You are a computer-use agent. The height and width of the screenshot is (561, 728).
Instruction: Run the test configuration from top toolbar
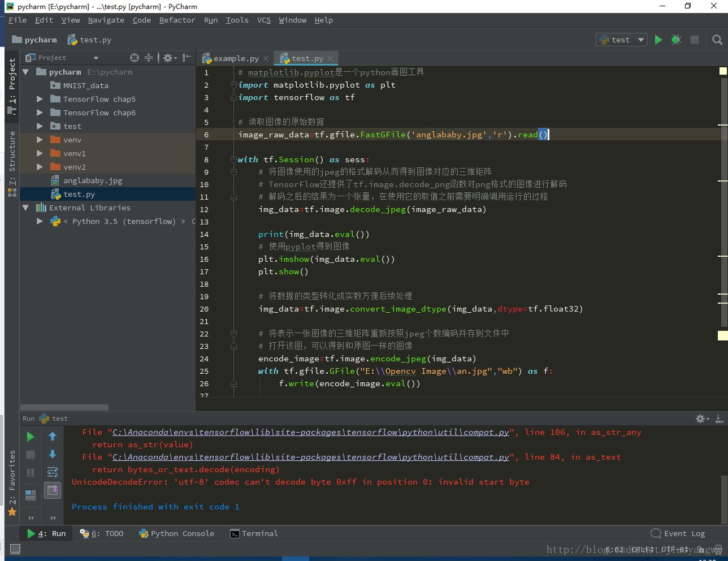tap(658, 40)
